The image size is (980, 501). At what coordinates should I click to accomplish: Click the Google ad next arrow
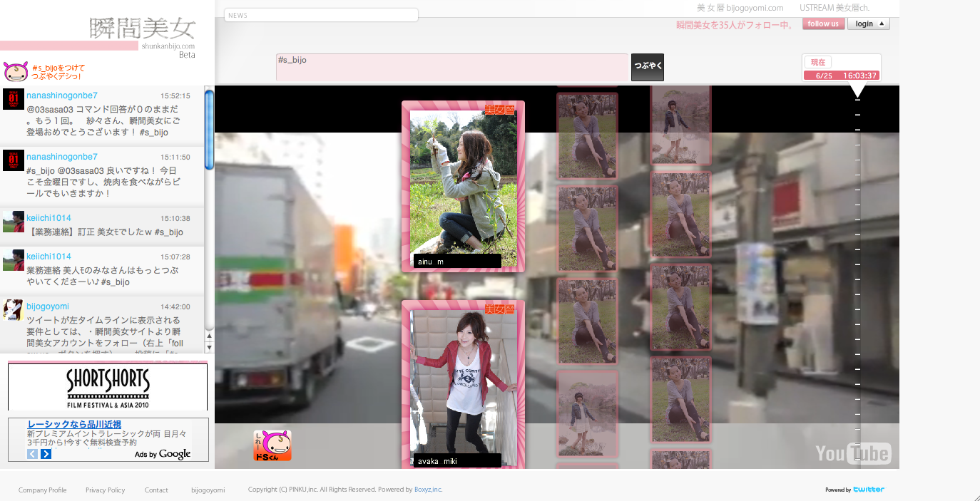(x=46, y=454)
